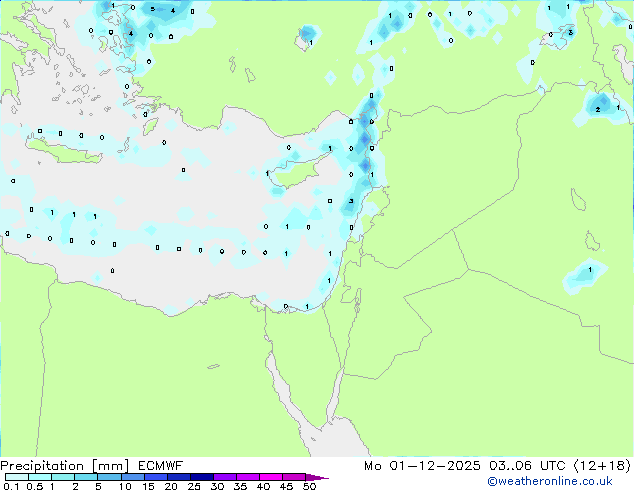Image resolution: width=634 pixels, height=490 pixels.
Task: Click the 'Mo 01-12-2025' date text
Action: tap(422, 466)
